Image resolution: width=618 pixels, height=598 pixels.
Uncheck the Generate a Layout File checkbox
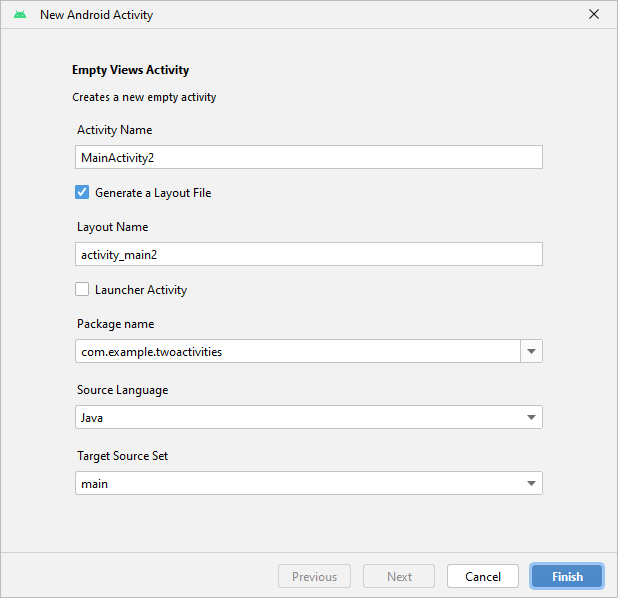pos(82,192)
